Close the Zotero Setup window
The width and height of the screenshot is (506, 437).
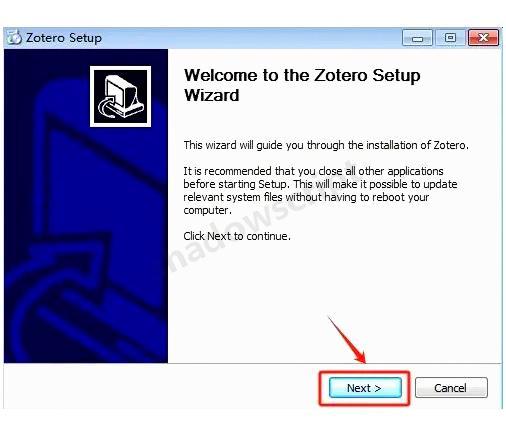pos(483,38)
